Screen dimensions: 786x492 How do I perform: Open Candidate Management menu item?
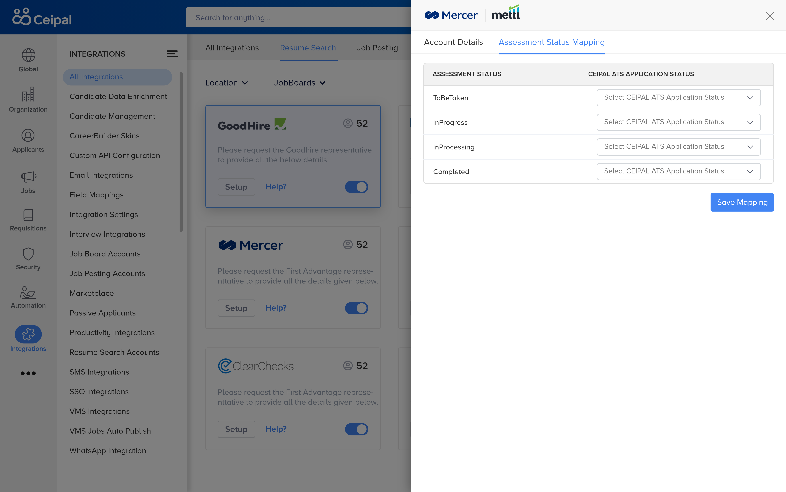[x=112, y=116]
